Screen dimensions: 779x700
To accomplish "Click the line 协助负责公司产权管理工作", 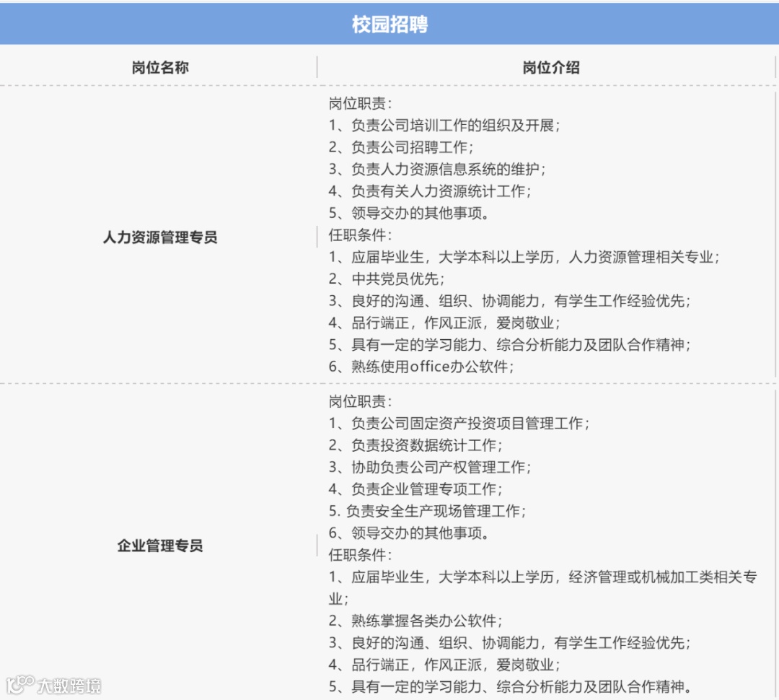I will (x=430, y=468).
